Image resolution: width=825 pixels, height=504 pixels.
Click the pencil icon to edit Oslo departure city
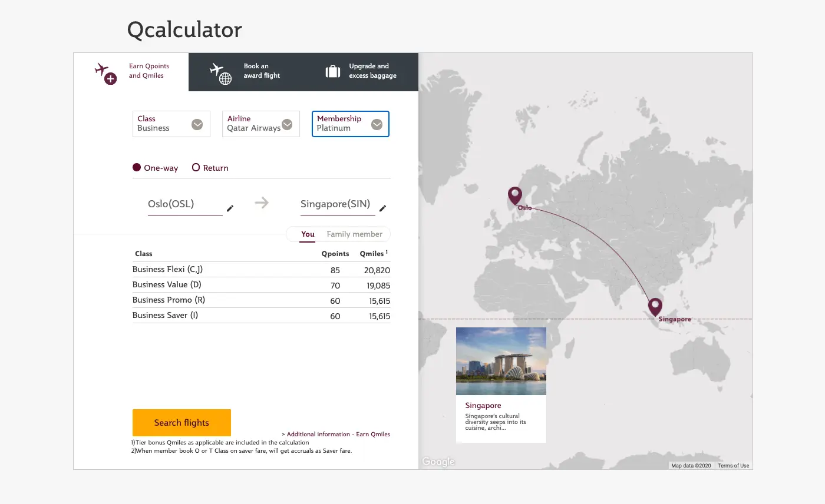coord(230,208)
